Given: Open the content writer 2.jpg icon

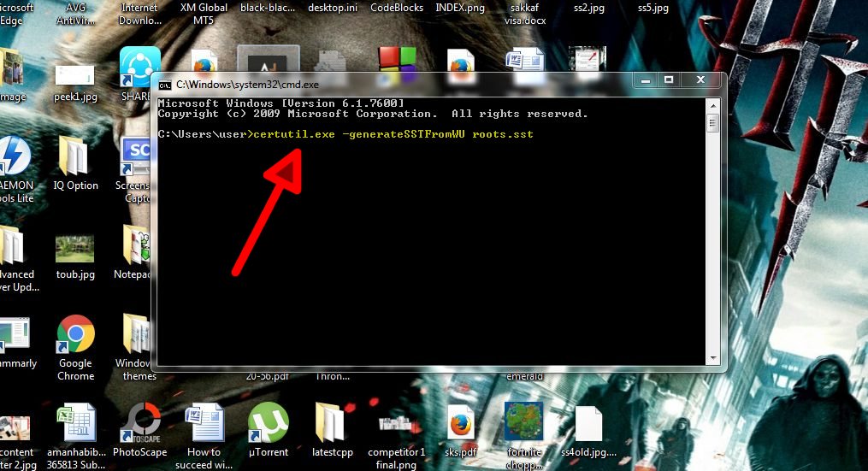Looking at the screenshot, I should click(15, 427).
